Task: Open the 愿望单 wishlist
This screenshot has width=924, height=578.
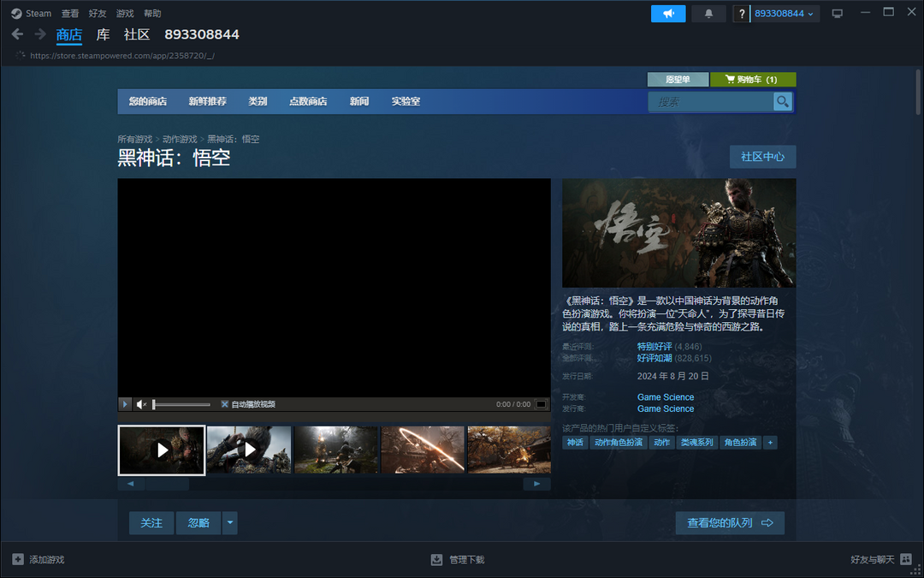Action: [678, 79]
